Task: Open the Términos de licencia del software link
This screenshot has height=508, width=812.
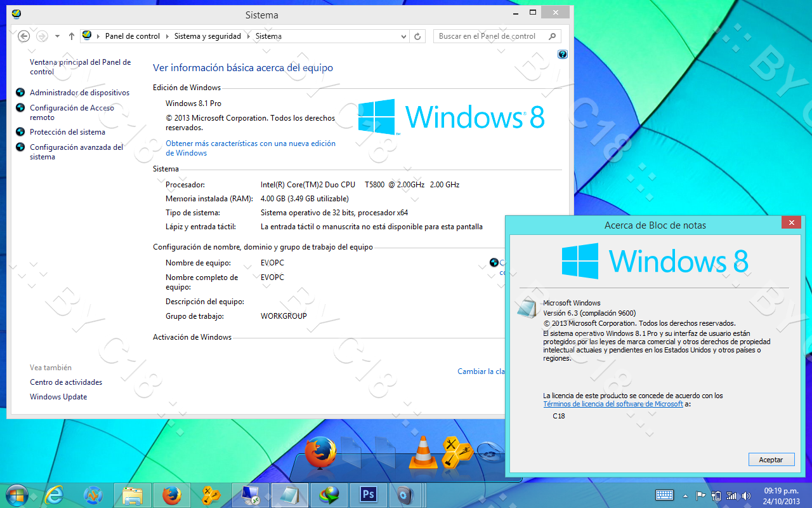Action: (x=613, y=403)
